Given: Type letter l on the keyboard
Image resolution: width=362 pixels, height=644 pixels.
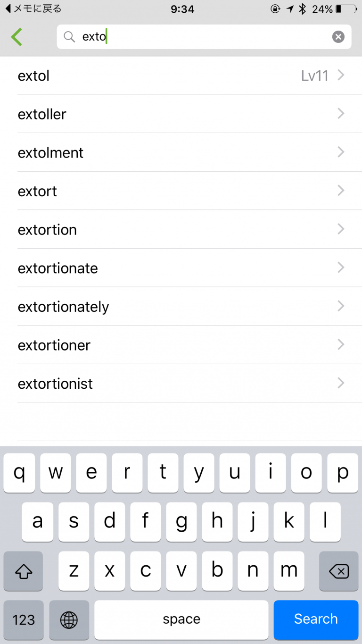Looking at the screenshot, I should pos(325,522).
